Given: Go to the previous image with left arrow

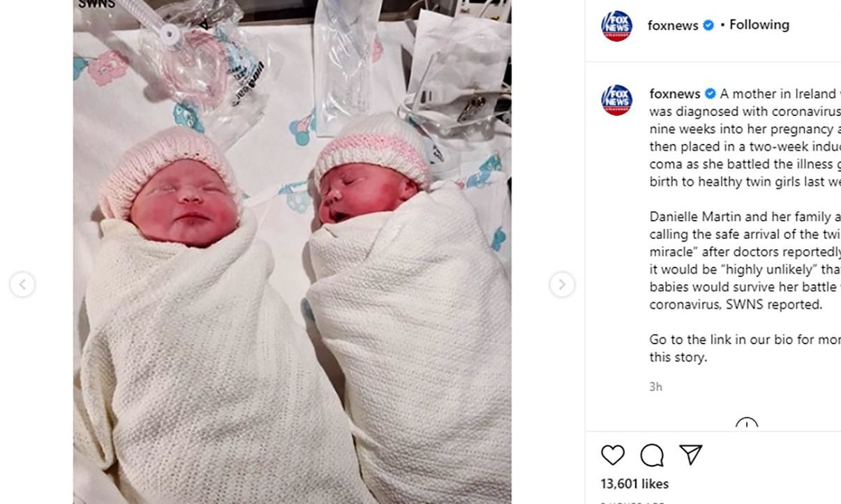Looking at the screenshot, I should 22,284.
